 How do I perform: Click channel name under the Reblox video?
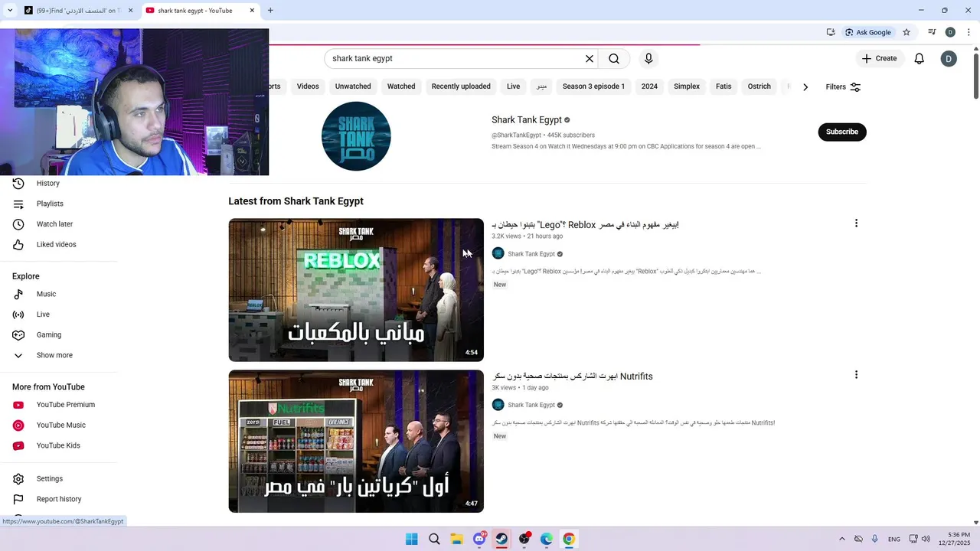531,254
